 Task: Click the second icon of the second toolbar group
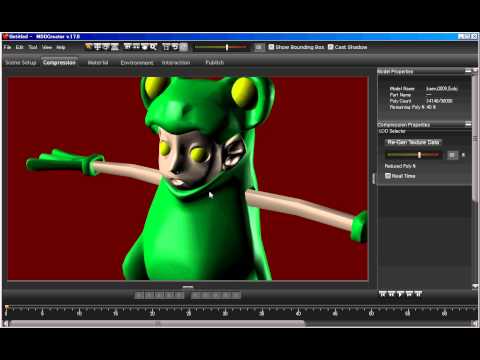[x=136, y=47]
